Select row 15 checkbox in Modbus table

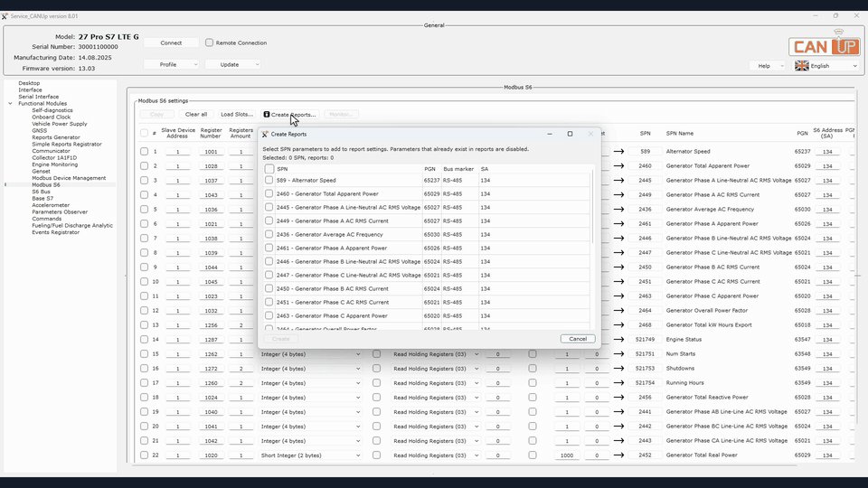coord(144,354)
